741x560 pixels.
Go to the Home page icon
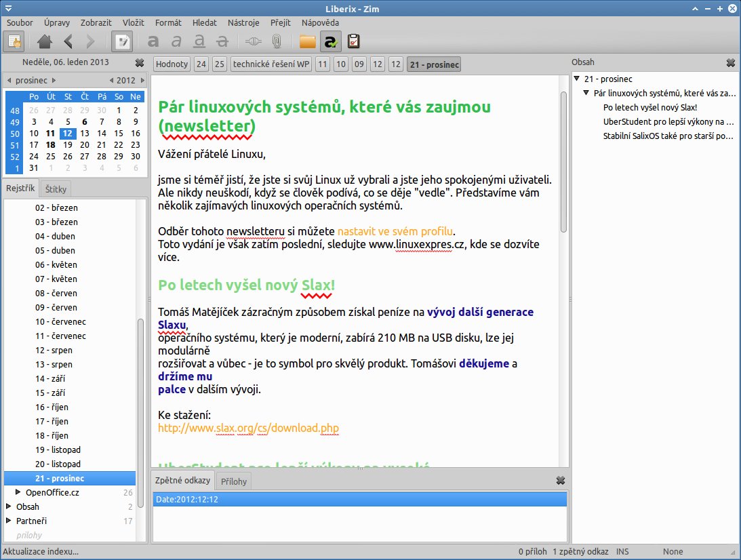tap(45, 41)
